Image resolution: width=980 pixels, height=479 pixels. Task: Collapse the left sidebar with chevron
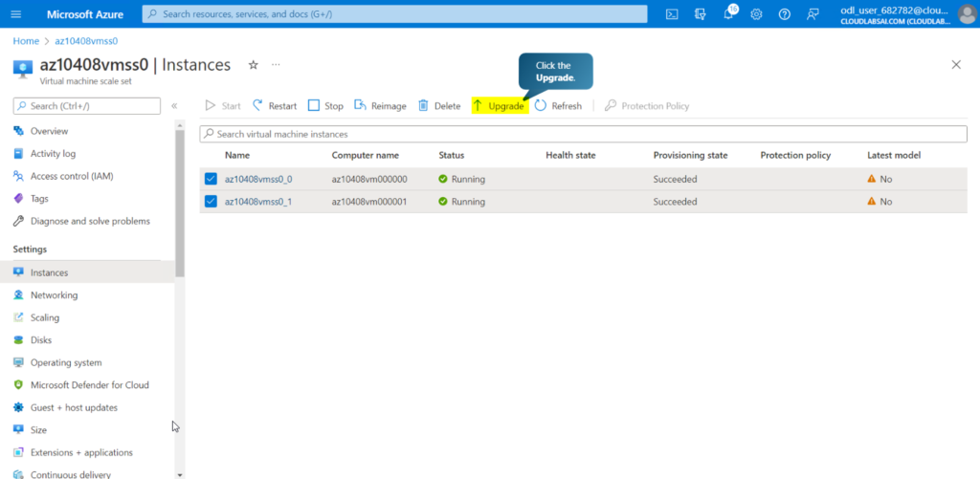174,105
